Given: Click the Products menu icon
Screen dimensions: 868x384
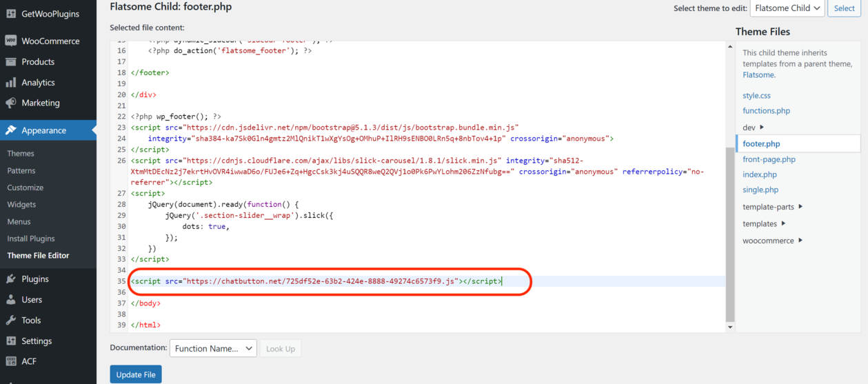Looking at the screenshot, I should click(x=11, y=62).
